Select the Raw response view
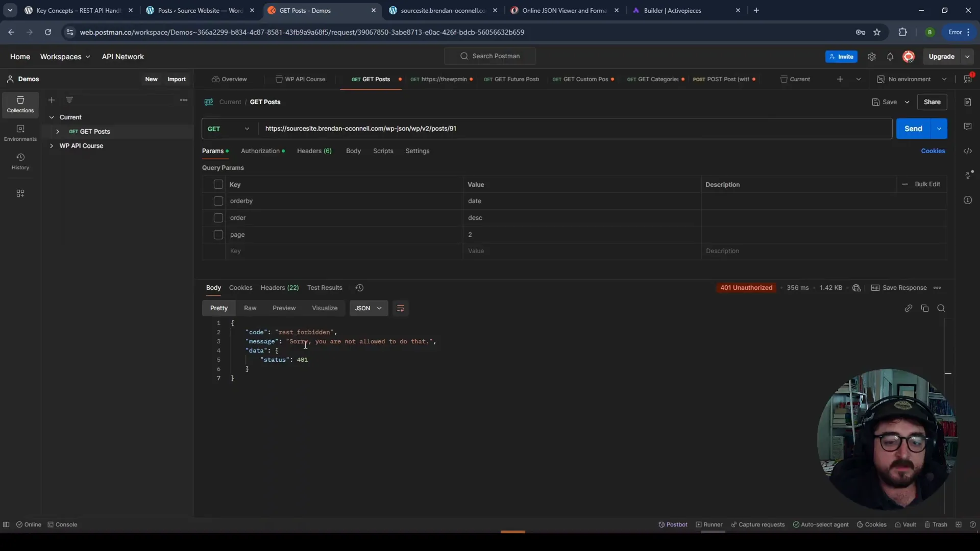 click(x=250, y=308)
